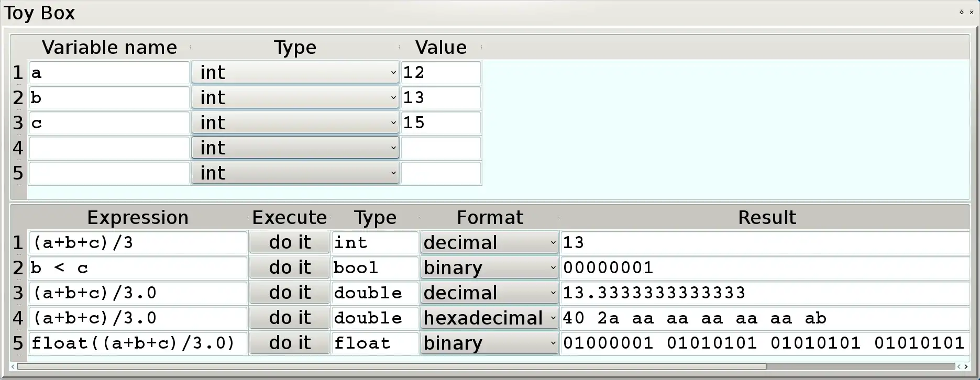The width and height of the screenshot is (980, 380).
Task: Click the Execute column header
Action: pos(290,217)
